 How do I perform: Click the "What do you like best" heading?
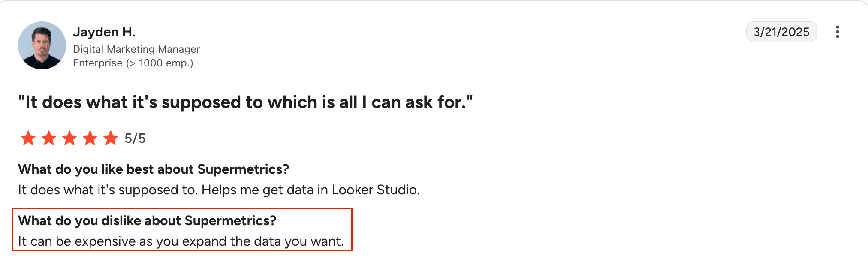[154, 169]
